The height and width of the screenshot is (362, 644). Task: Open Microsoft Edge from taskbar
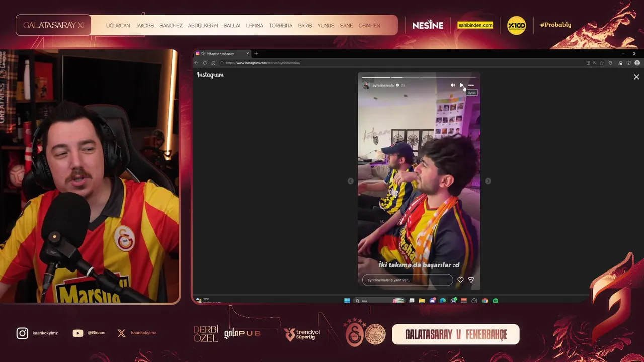click(x=443, y=301)
